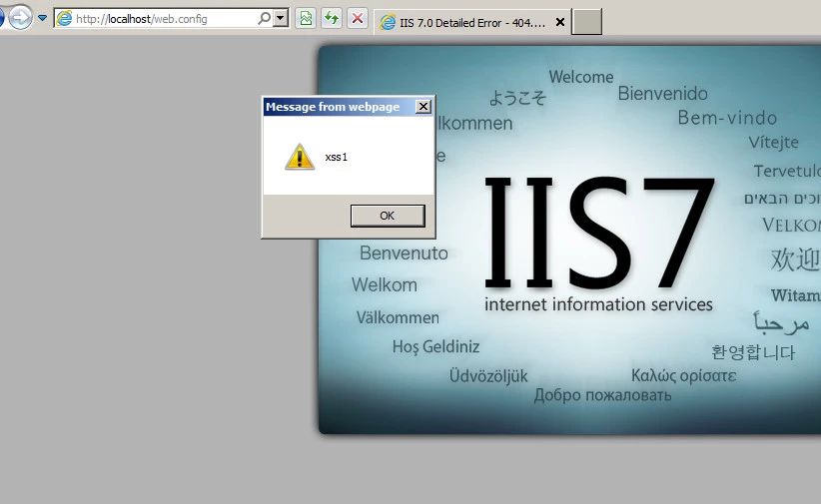The width and height of the screenshot is (821, 504).
Task: Click the Benvenuto text
Action: 404,253
